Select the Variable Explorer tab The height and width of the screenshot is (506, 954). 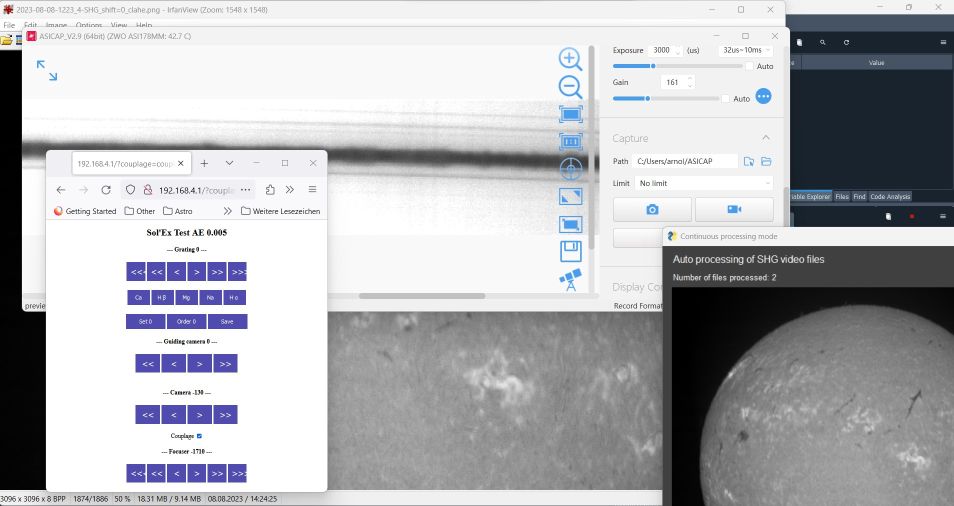click(810, 196)
